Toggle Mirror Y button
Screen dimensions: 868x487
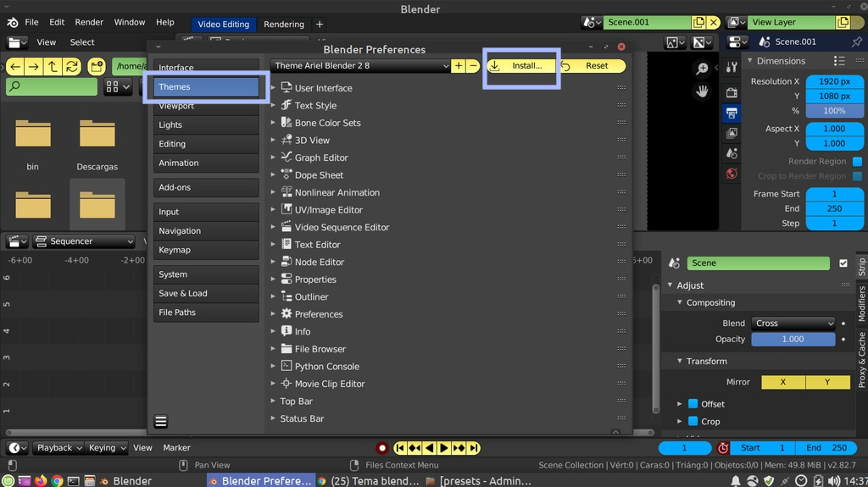[x=827, y=382]
